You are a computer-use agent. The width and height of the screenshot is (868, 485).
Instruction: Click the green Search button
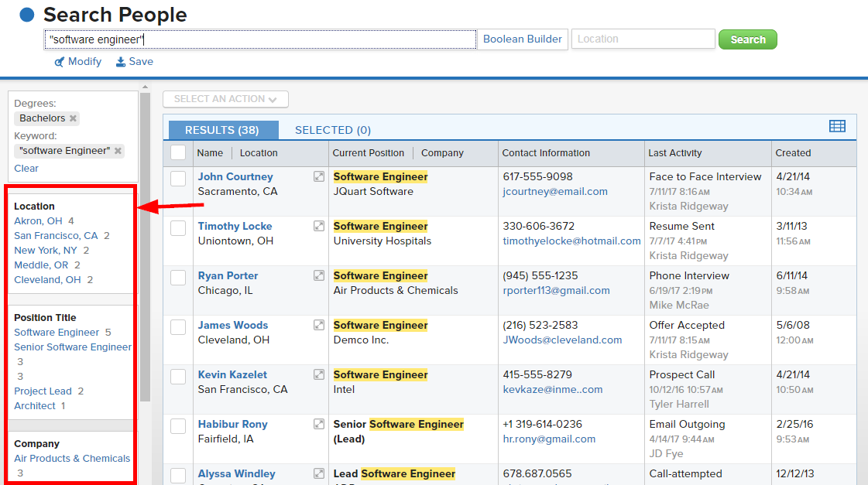click(747, 39)
